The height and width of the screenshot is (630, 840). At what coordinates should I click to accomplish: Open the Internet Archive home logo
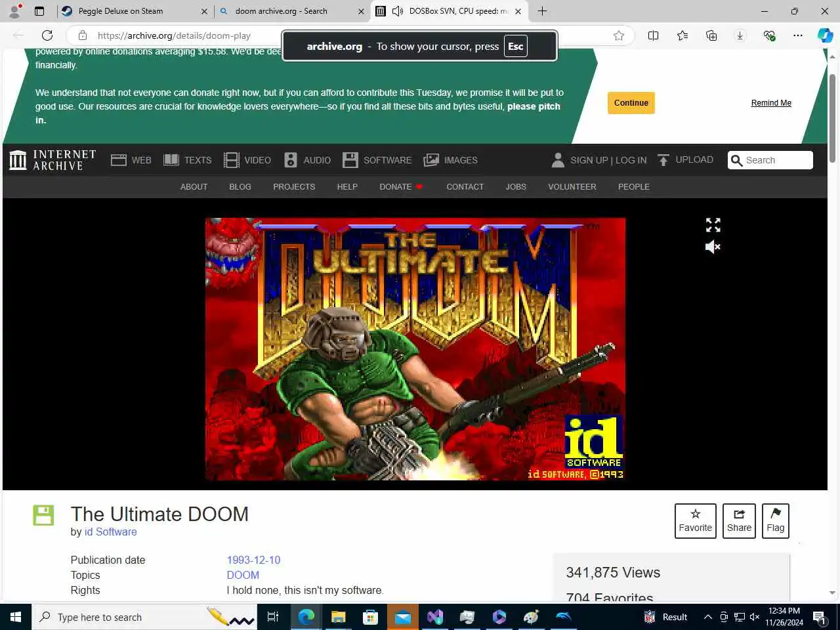pyautogui.click(x=52, y=160)
